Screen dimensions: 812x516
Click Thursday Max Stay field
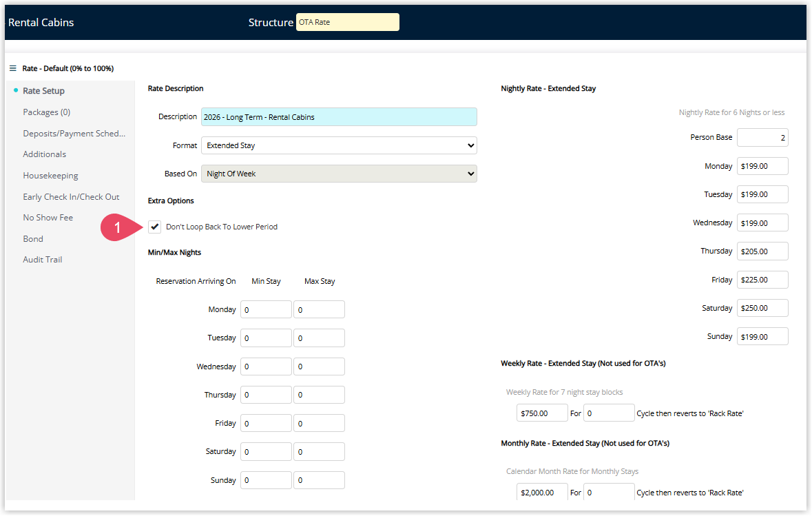click(319, 395)
